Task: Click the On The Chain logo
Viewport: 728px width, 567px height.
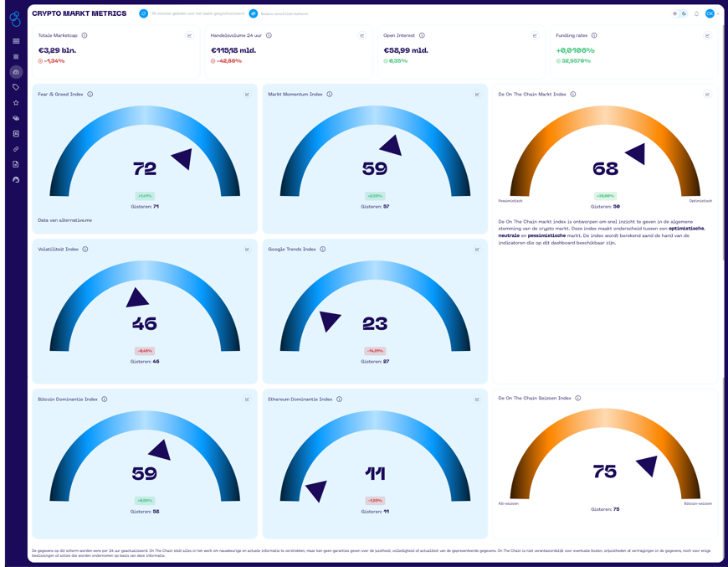Action: (x=15, y=18)
